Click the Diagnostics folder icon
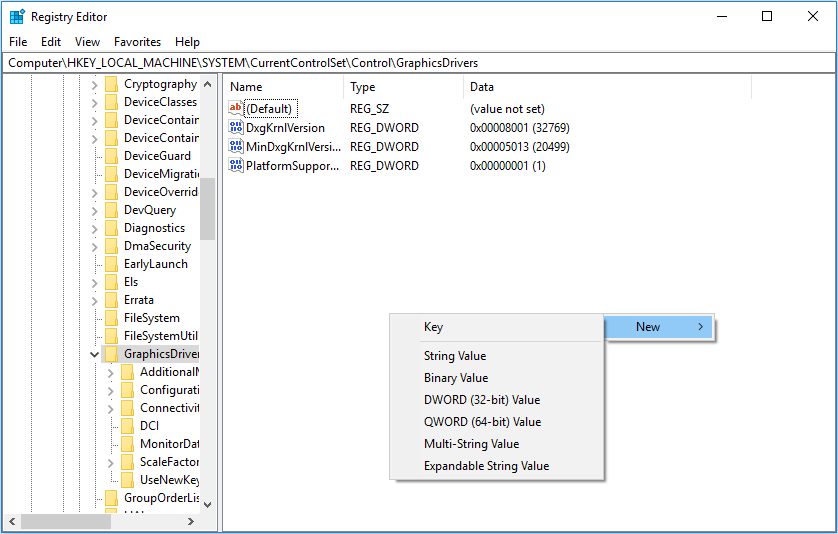 [111, 228]
